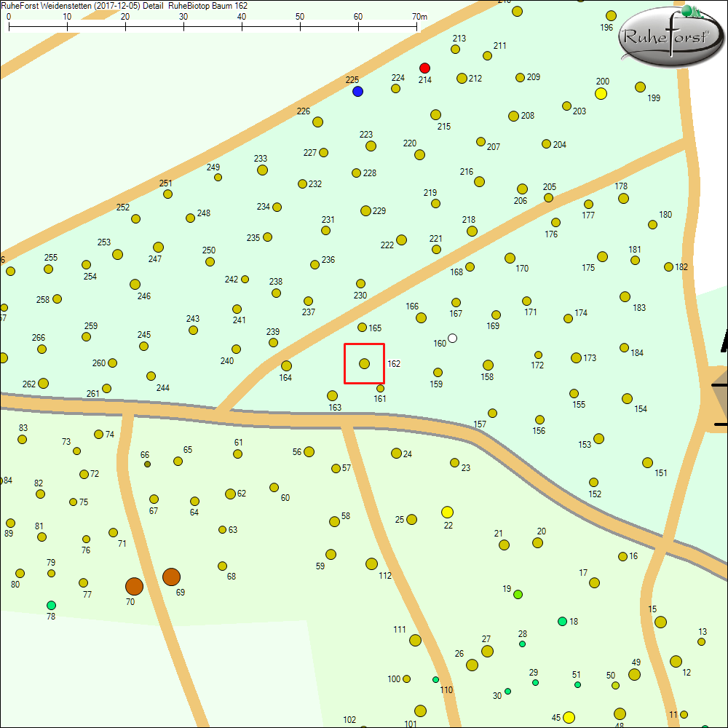
Task: Click tree marker 164 near path junction
Action: 286,365
